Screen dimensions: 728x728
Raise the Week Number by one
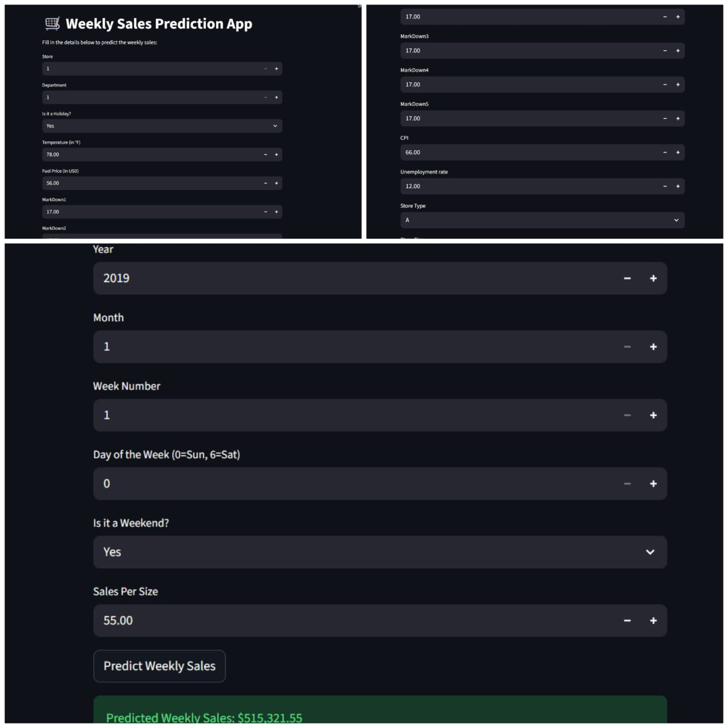point(653,415)
